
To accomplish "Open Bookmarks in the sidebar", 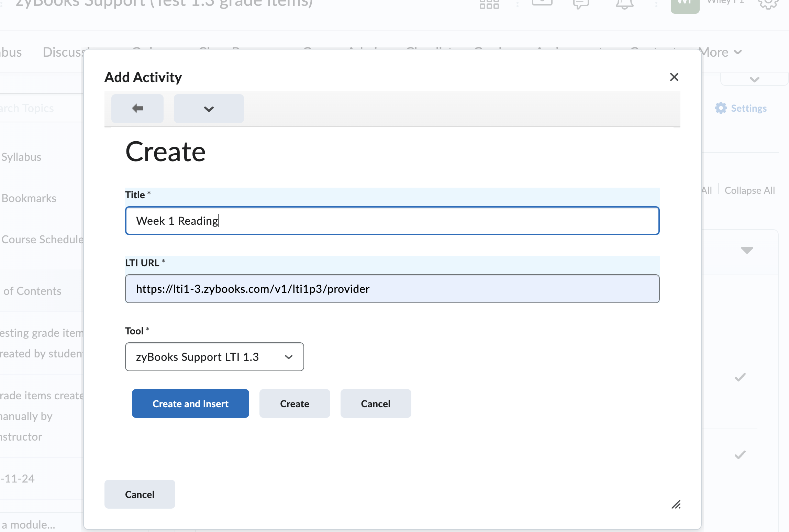I will tap(29, 198).
